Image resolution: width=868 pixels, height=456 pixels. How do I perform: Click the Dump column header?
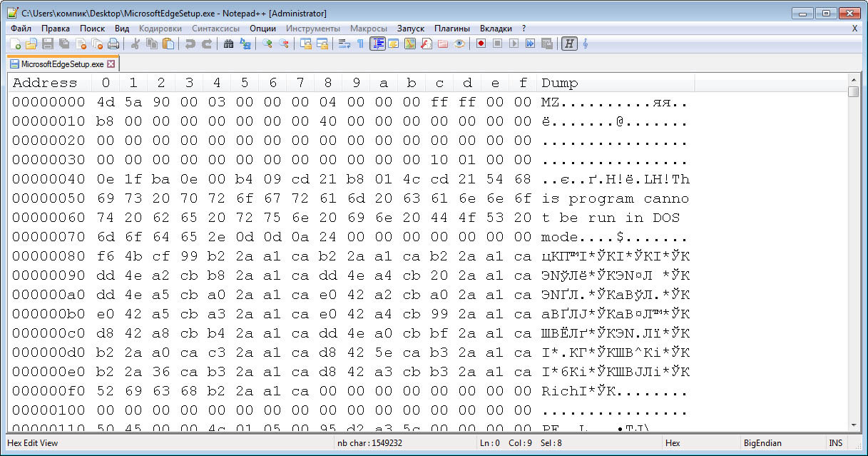(559, 83)
